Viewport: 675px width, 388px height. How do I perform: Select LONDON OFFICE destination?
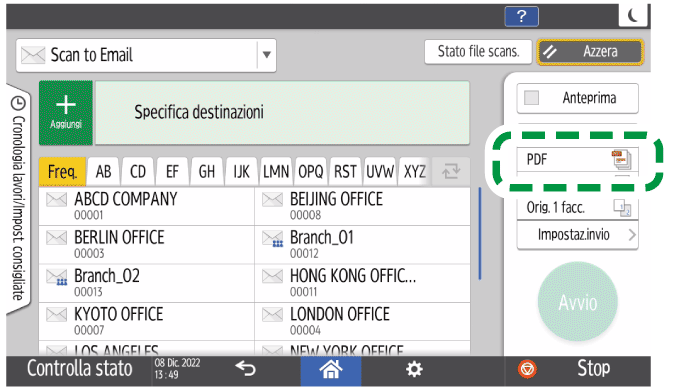pos(362,321)
